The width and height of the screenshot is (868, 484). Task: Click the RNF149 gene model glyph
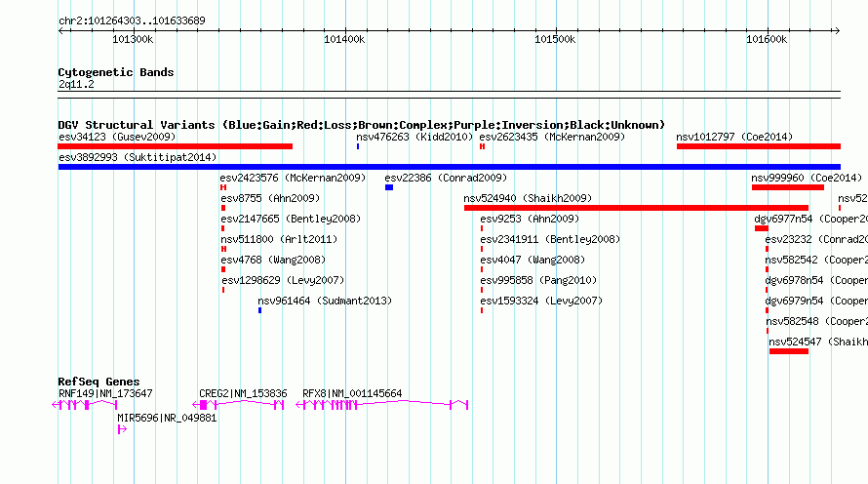84,405
